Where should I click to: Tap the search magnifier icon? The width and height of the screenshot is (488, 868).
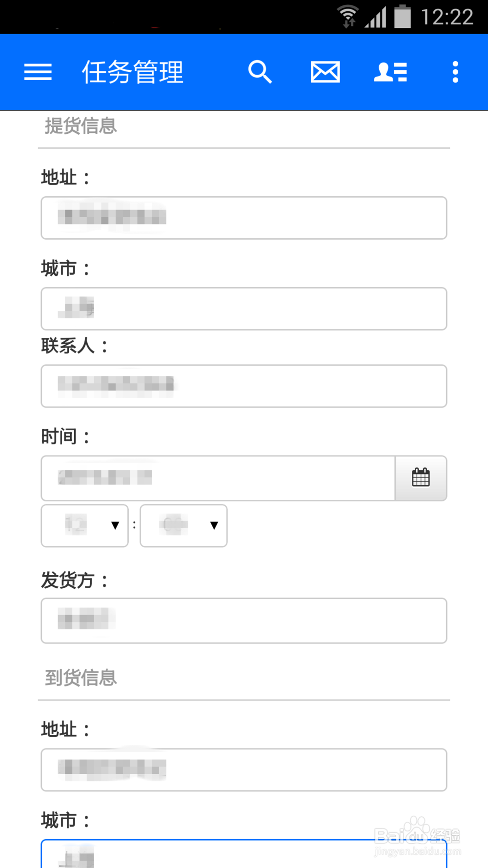point(260,72)
